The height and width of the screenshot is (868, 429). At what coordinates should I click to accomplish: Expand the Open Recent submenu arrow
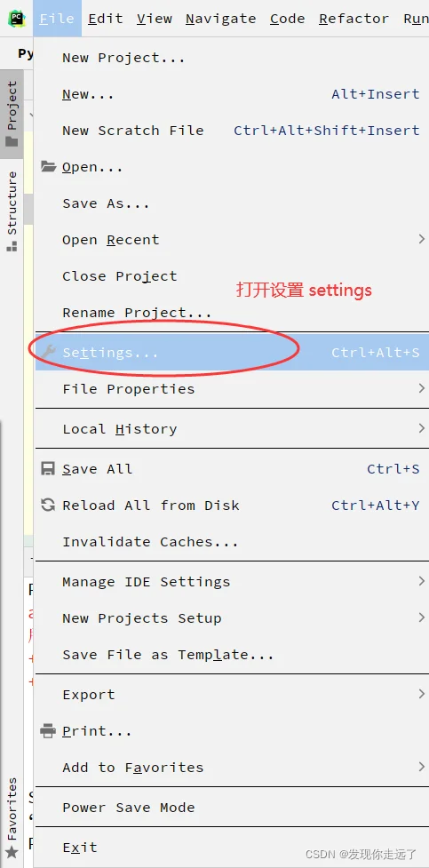(421, 239)
